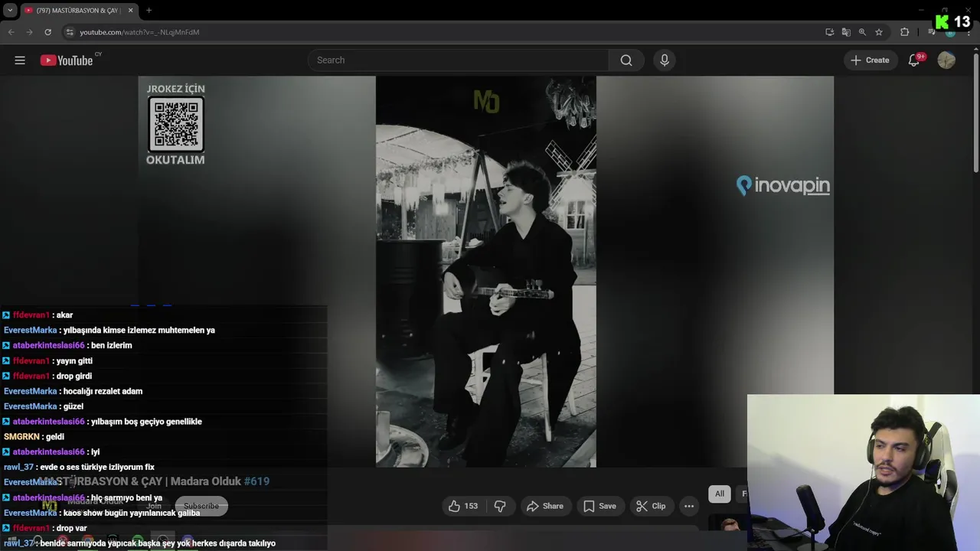Image resolution: width=980 pixels, height=551 pixels.
Task: Share the video
Action: [x=545, y=506]
